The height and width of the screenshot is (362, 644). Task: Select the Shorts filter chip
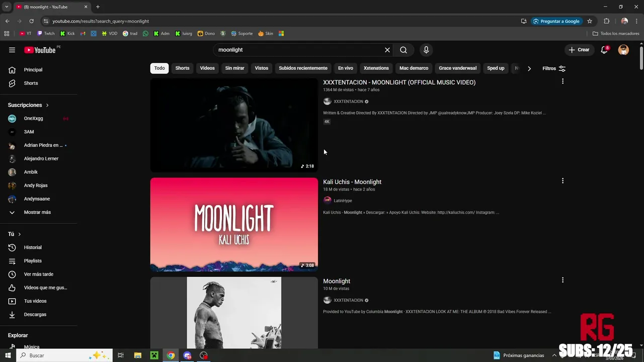(x=182, y=68)
